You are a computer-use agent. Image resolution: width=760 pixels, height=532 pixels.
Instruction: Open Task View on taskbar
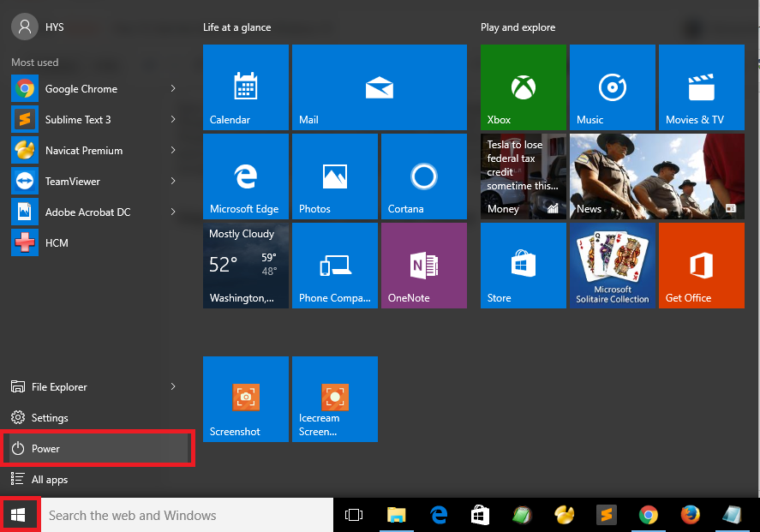pos(354,515)
